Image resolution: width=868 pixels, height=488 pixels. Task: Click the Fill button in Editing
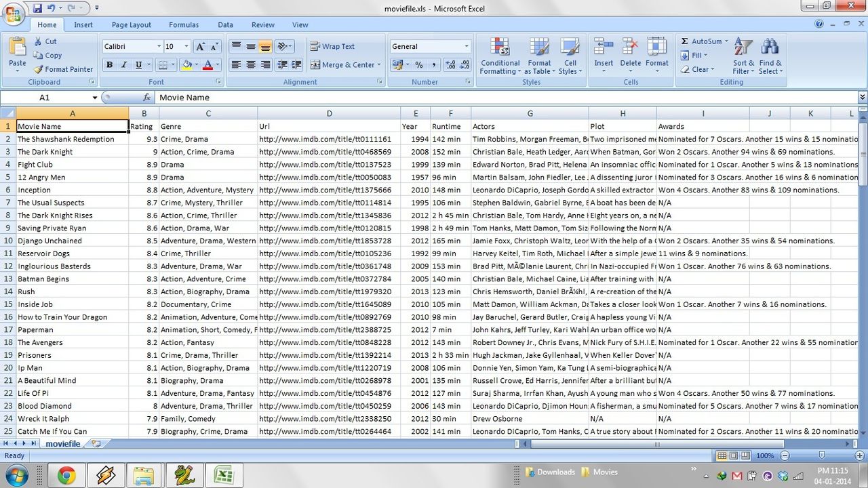[x=694, y=56]
